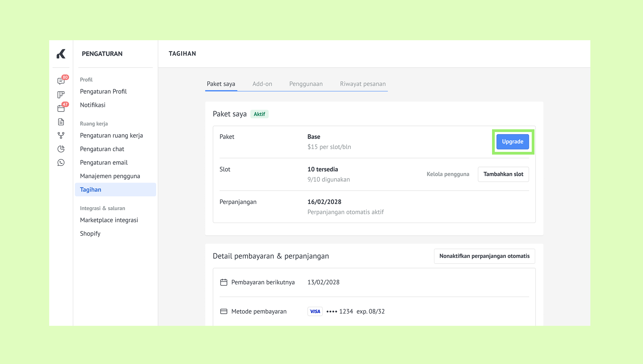Open Pengaturan chat

tap(102, 149)
